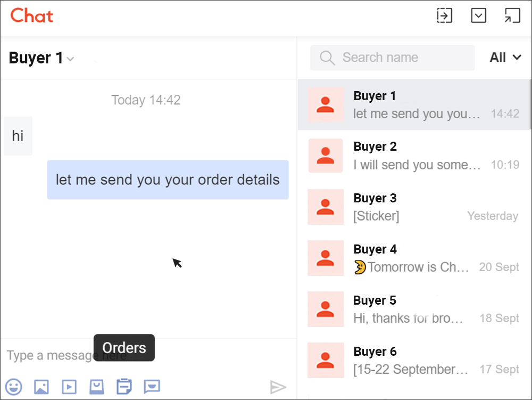This screenshot has width=532, height=400.
Task: Click the Orders tooltip label
Action: click(123, 348)
